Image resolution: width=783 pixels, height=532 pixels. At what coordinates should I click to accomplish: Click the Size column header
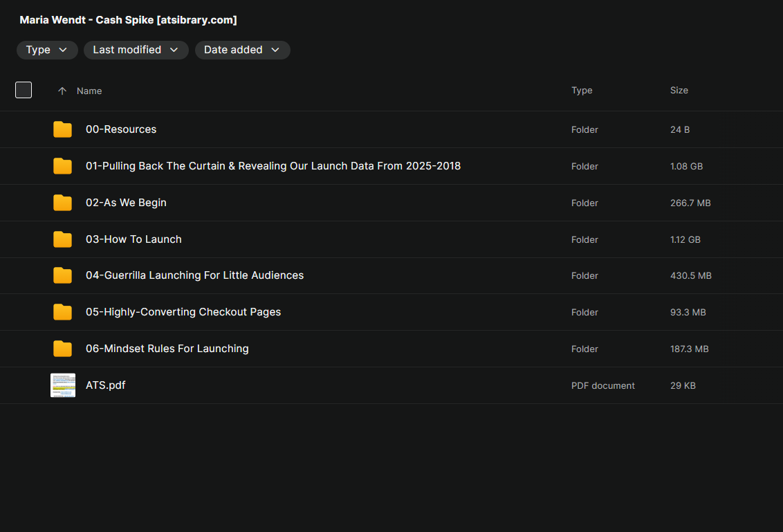679,91
